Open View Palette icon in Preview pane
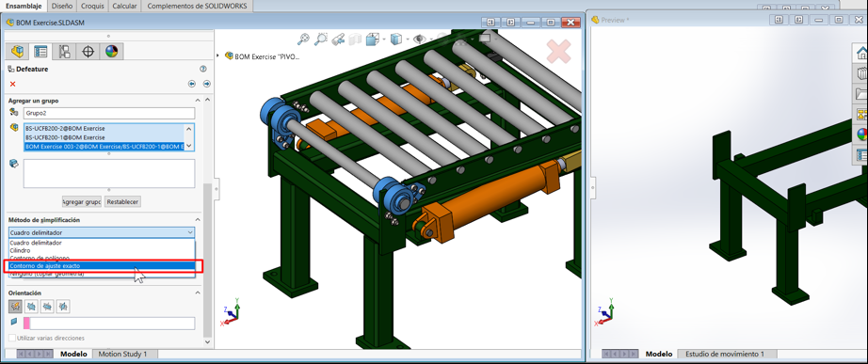 [x=862, y=114]
